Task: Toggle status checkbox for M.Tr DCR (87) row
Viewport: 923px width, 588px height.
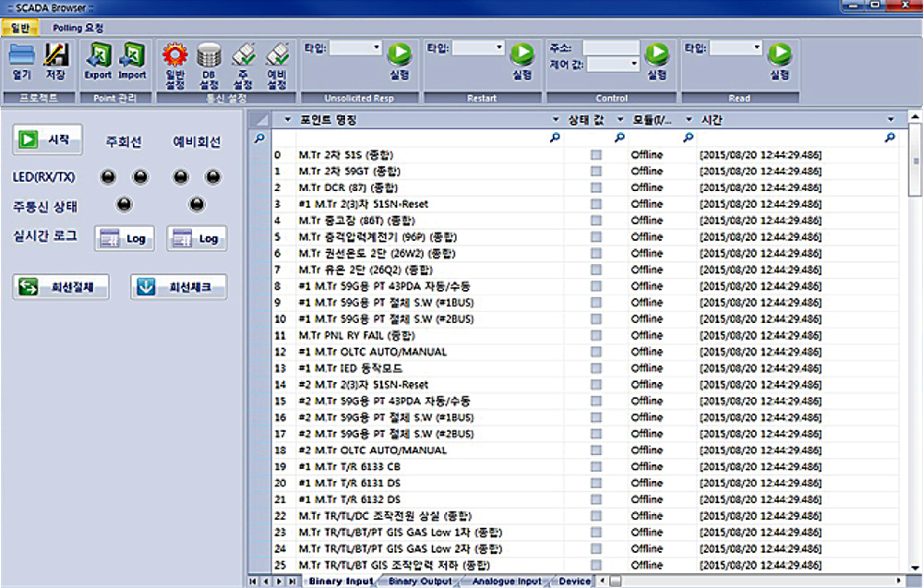Action: click(x=596, y=187)
